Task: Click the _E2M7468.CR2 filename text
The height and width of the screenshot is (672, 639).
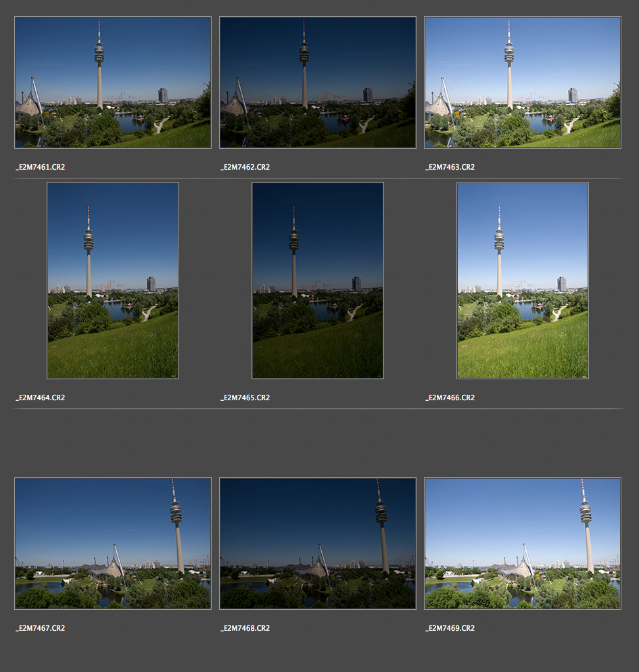Action: tap(245, 628)
